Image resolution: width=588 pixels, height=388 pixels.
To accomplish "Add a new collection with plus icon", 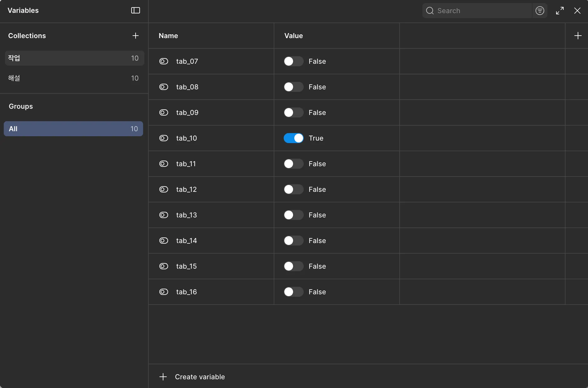I will tap(135, 36).
